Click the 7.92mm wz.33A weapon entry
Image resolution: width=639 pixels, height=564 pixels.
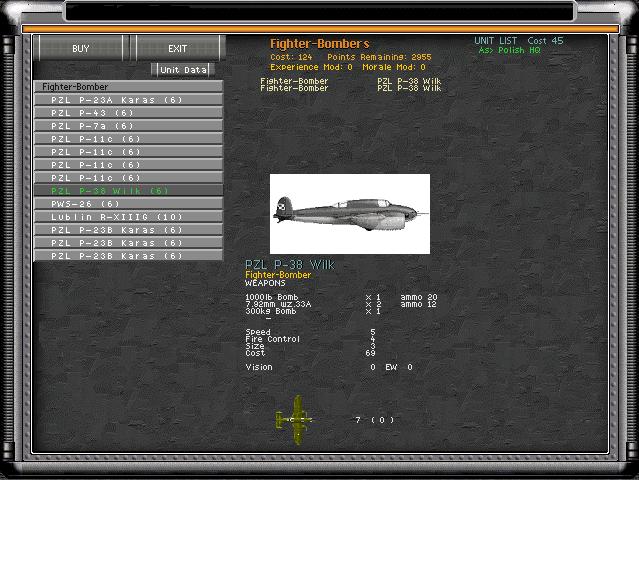click(x=278, y=305)
